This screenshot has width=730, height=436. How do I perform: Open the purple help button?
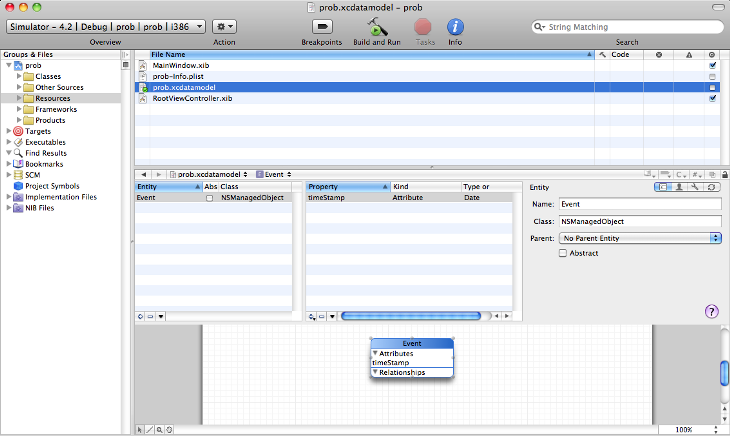tap(711, 311)
